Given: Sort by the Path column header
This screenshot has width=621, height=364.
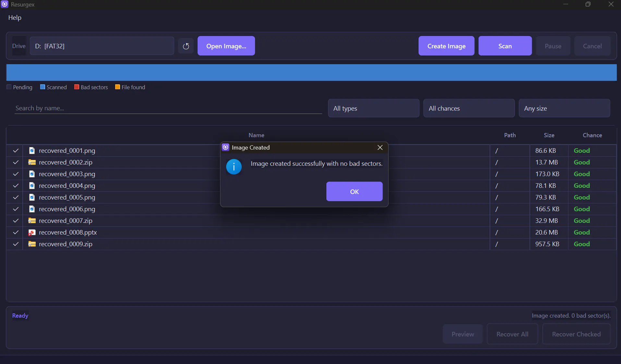Looking at the screenshot, I should 510,135.
